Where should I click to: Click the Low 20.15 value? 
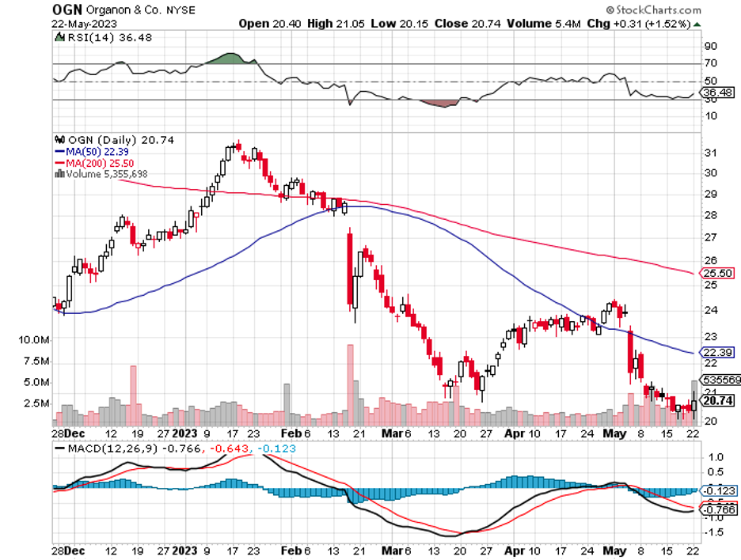(399, 24)
